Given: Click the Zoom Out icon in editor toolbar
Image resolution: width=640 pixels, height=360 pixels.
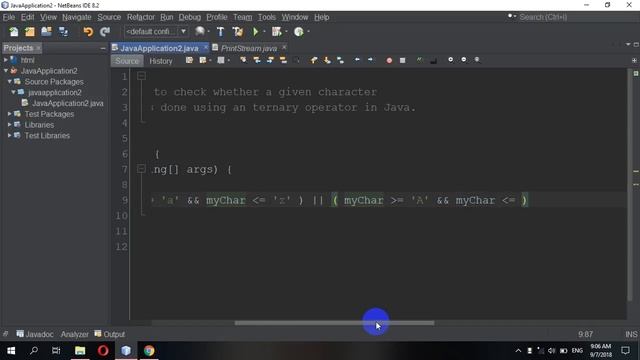Looking at the screenshot, I should [x=464, y=60].
